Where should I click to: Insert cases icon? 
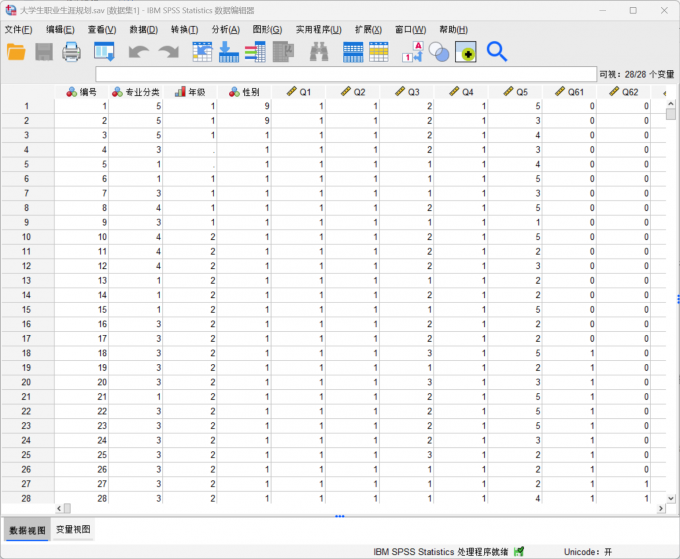[x=353, y=52]
